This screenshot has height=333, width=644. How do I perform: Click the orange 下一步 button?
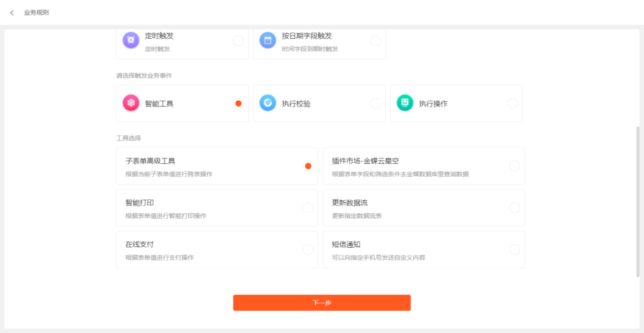point(322,303)
